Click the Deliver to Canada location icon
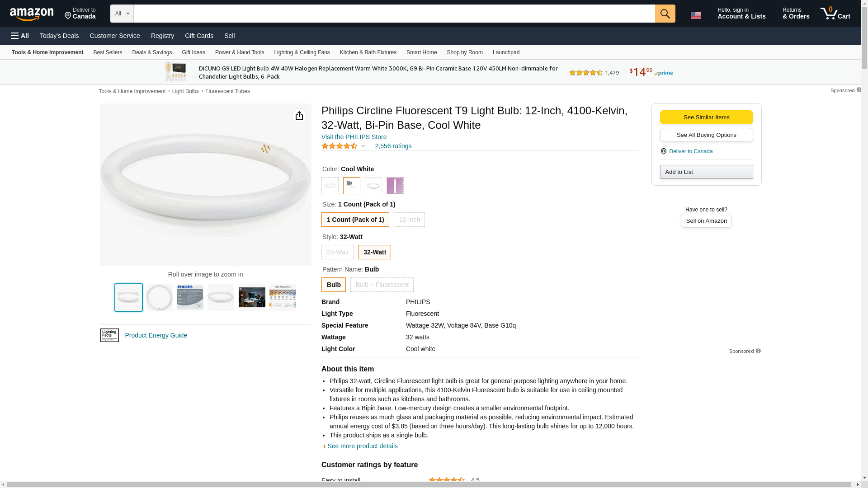 (x=664, y=151)
